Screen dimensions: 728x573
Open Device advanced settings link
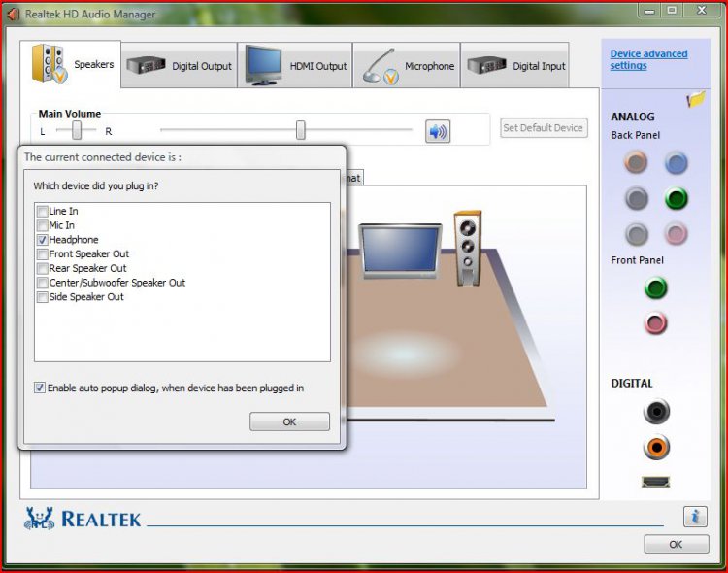pyautogui.click(x=648, y=59)
